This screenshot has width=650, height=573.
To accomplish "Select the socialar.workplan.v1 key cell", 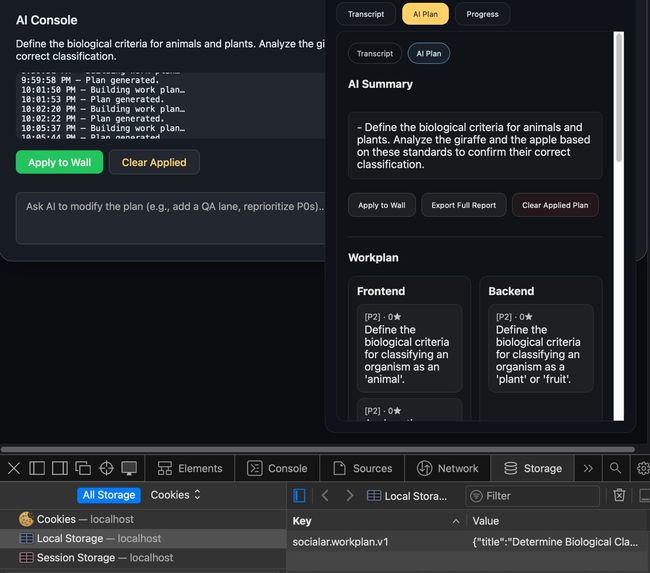I will tap(340, 542).
